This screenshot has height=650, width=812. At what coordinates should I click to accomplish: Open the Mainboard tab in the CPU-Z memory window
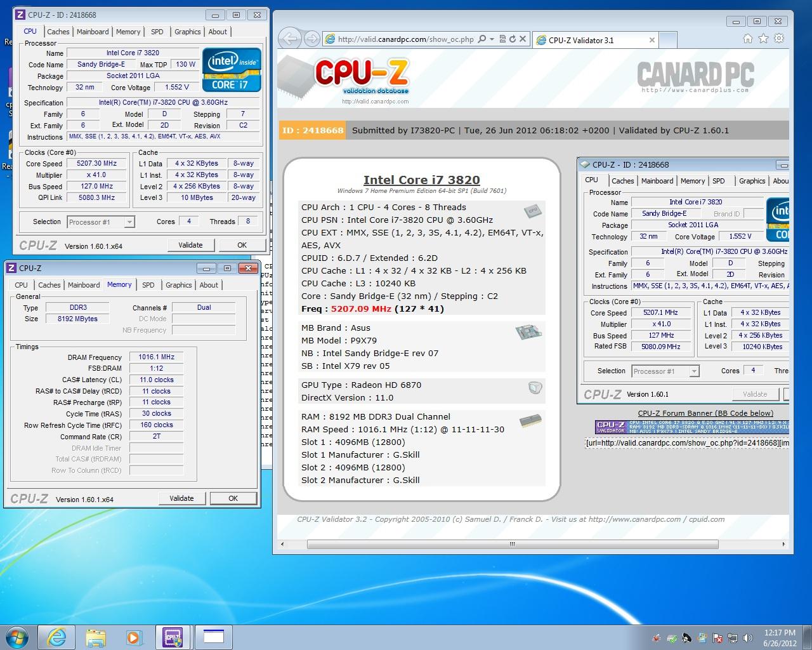point(84,285)
